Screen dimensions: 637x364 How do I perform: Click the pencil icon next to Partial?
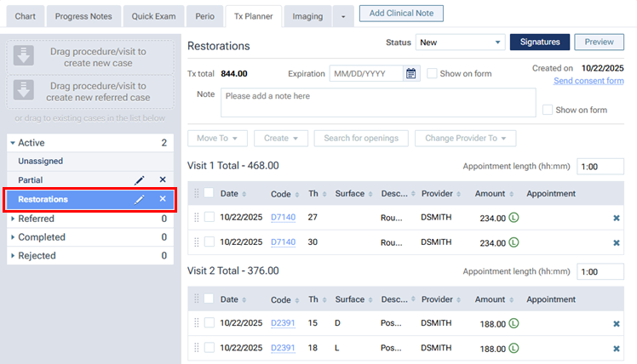point(140,179)
